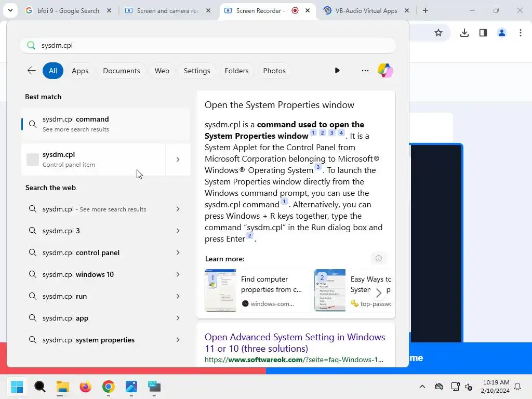
Task: Bookmark this page with star icon
Action: coord(438,33)
